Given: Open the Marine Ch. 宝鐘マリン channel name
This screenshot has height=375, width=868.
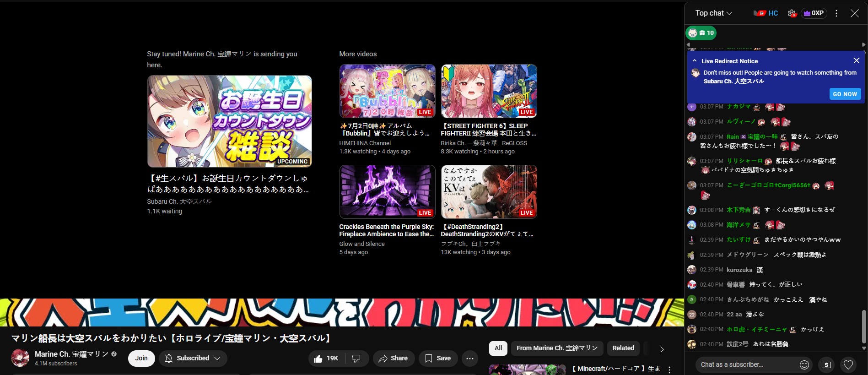Looking at the screenshot, I should pos(71,354).
